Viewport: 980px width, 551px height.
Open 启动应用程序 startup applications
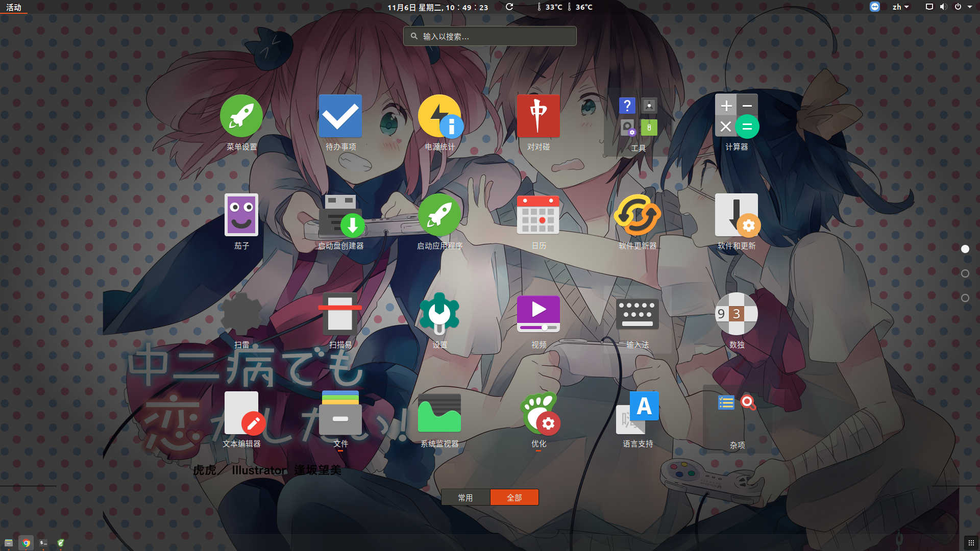439,222
